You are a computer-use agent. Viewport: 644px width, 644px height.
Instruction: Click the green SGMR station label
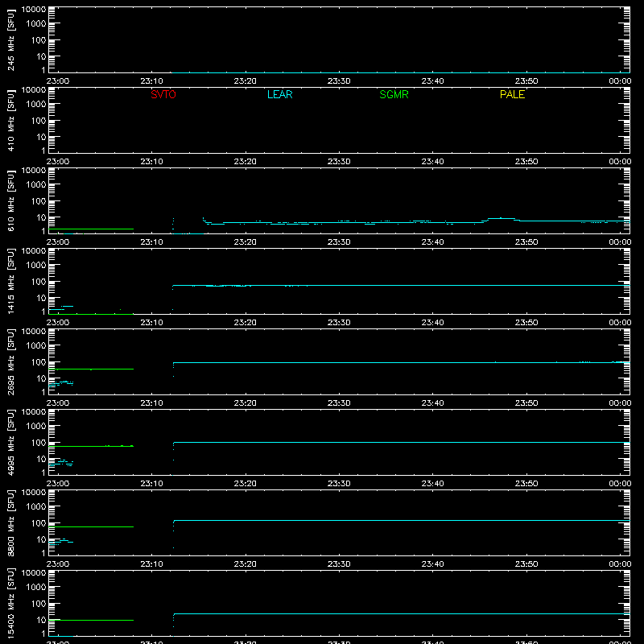[394, 94]
